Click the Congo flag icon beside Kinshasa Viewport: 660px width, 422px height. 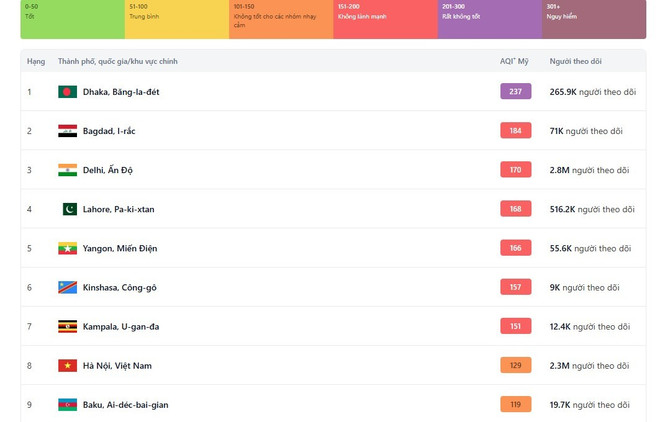coord(67,288)
